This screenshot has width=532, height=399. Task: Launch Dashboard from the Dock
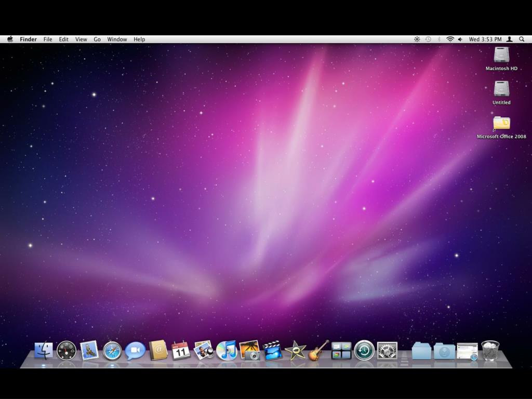tap(66, 351)
